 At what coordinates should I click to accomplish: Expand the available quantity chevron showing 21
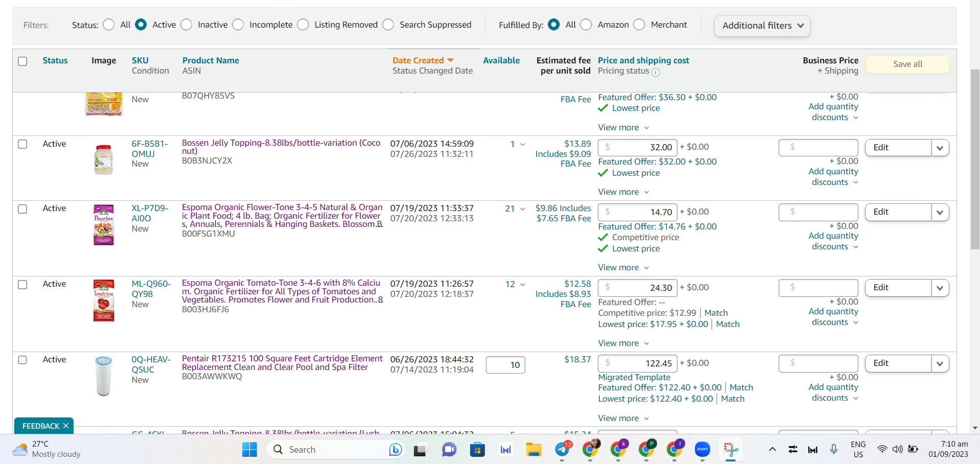tap(523, 209)
